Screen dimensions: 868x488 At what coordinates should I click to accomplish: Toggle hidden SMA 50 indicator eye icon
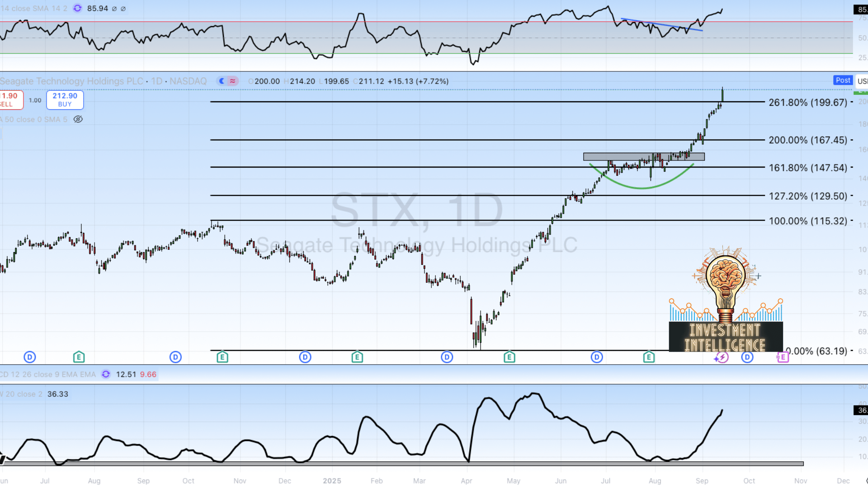coord(78,119)
